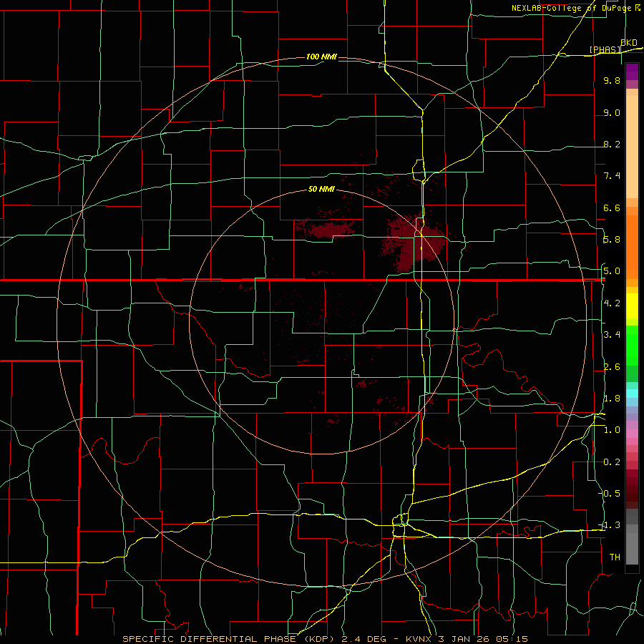
Task: Click the -1.3 colorbar scale value
Action: point(610,525)
